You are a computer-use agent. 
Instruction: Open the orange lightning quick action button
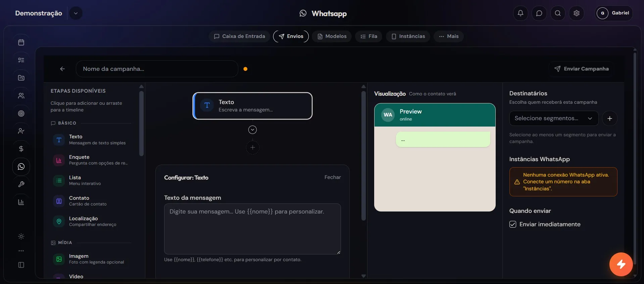[621, 264]
